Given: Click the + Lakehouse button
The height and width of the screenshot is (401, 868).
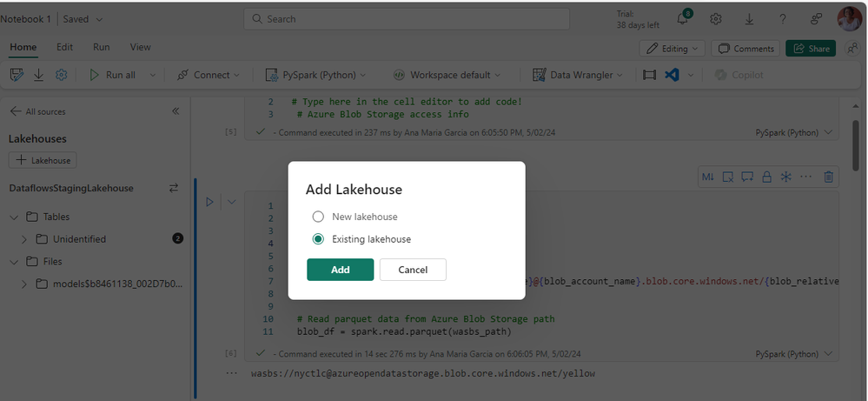Looking at the screenshot, I should 43,160.
